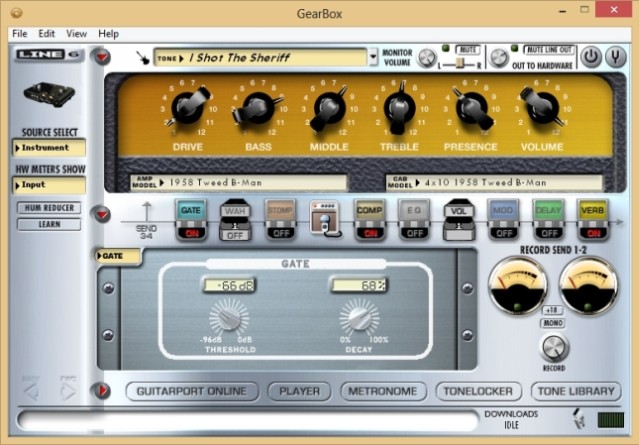Toggle Comp pedal ON switch
The width and height of the screenshot is (639, 445).
(370, 233)
